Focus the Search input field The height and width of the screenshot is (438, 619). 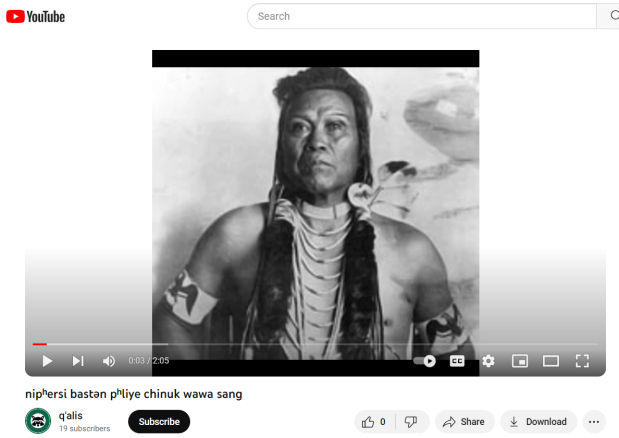pos(422,16)
